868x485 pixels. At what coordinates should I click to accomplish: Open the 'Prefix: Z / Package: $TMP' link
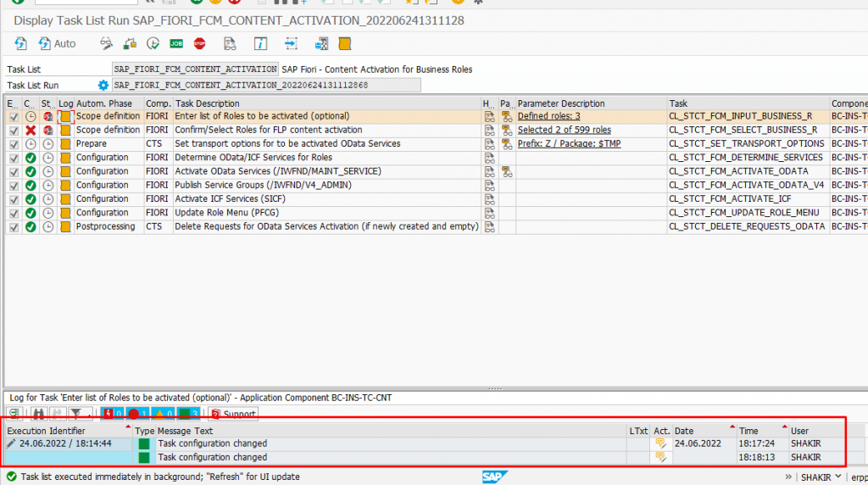point(569,144)
